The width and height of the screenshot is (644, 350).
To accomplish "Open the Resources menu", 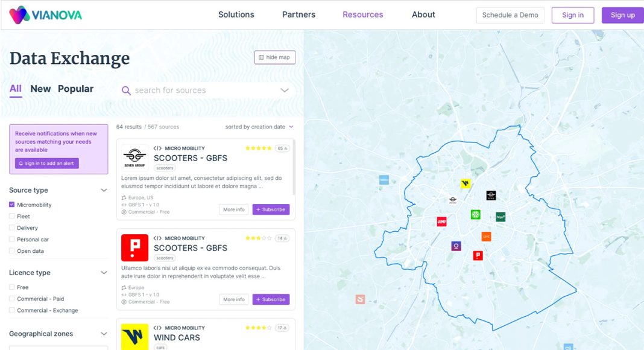I will click(x=362, y=15).
